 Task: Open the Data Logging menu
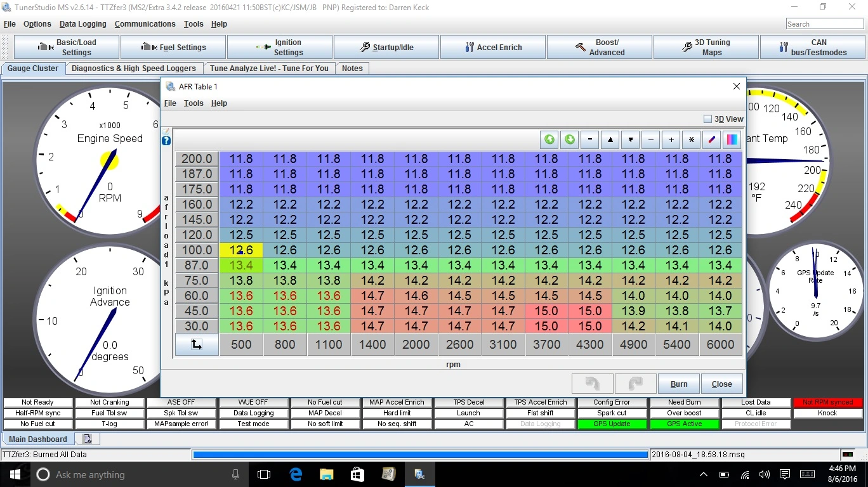pos(82,24)
